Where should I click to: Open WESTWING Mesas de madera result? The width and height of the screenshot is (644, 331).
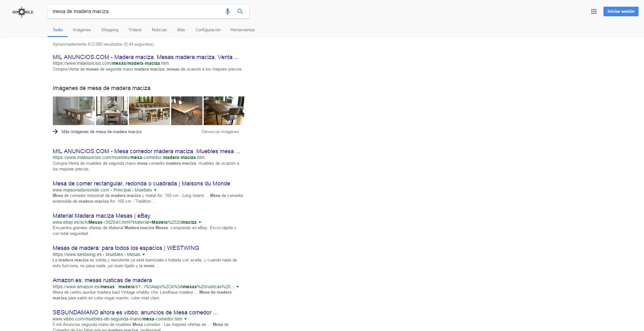pyautogui.click(x=126, y=248)
